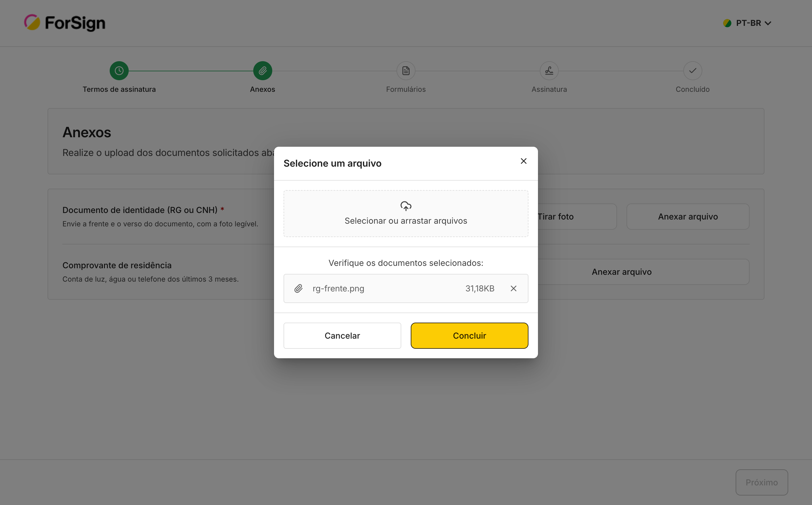Screen dimensions: 812x505
Task: Click the Termos de assinatura label
Action: [119, 89]
